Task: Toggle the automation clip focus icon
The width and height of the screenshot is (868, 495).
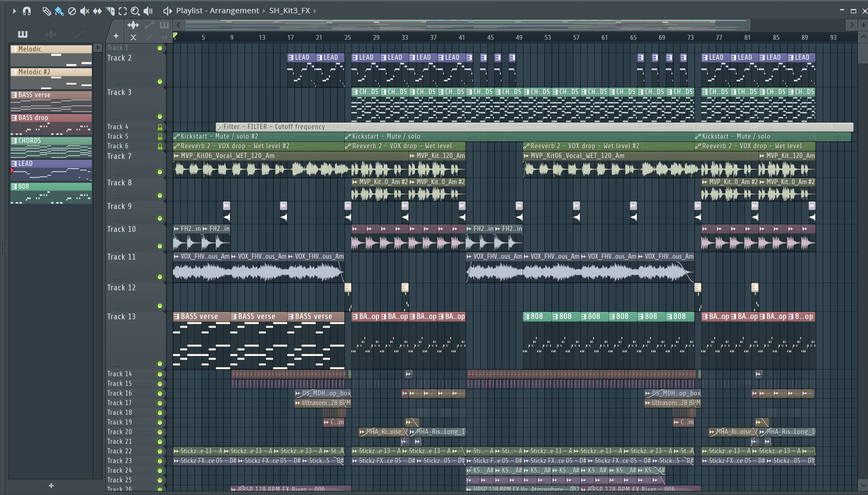Action: click(x=149, y=25)
